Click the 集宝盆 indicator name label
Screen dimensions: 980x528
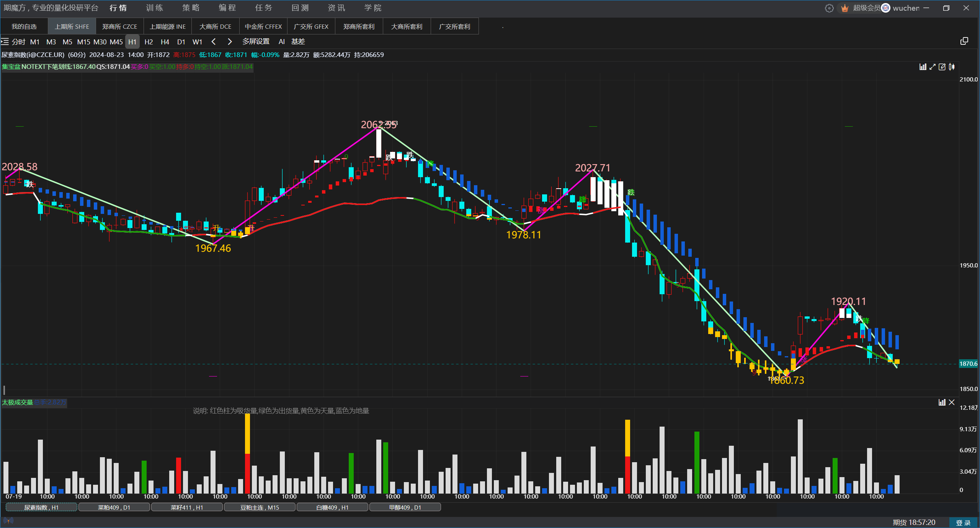11,67
